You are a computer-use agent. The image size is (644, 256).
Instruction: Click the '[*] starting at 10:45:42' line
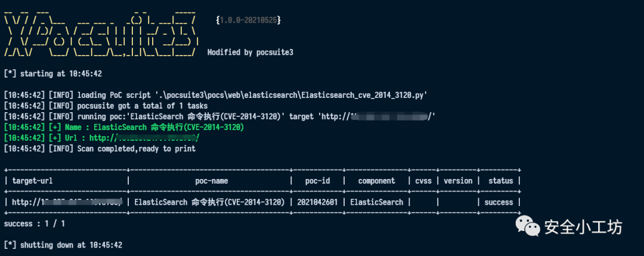52,74
